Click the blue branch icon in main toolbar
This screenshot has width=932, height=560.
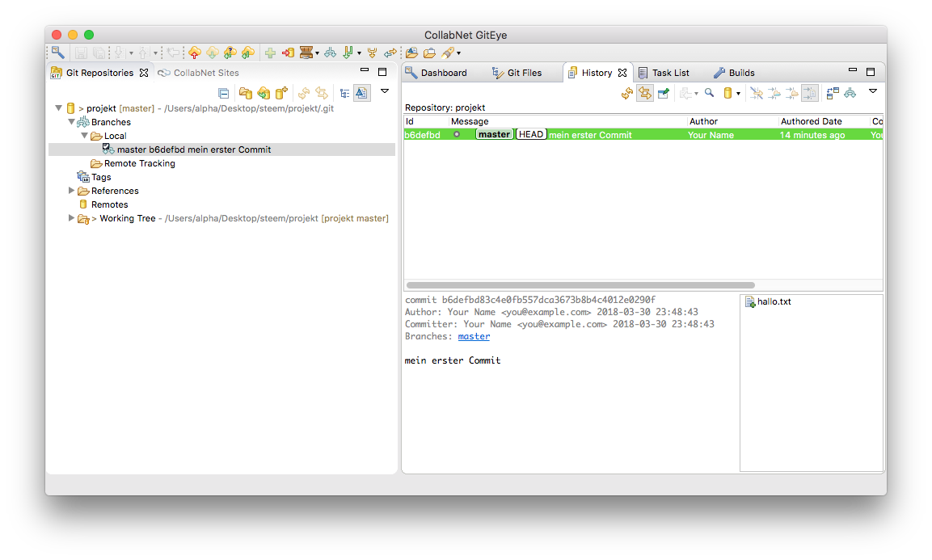330,53
